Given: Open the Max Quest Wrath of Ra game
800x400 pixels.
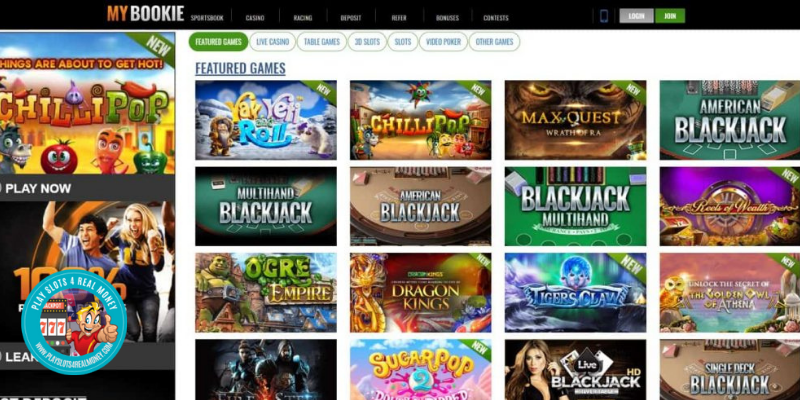Looking at the screenshot, I should pos(576,120).
